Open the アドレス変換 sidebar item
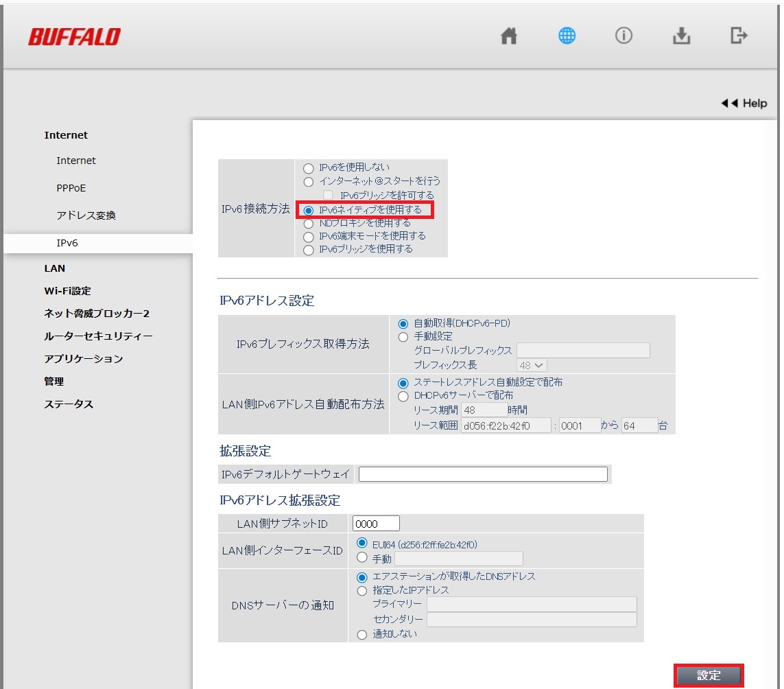The image size is (784, 689). click(x=86, y=215)
